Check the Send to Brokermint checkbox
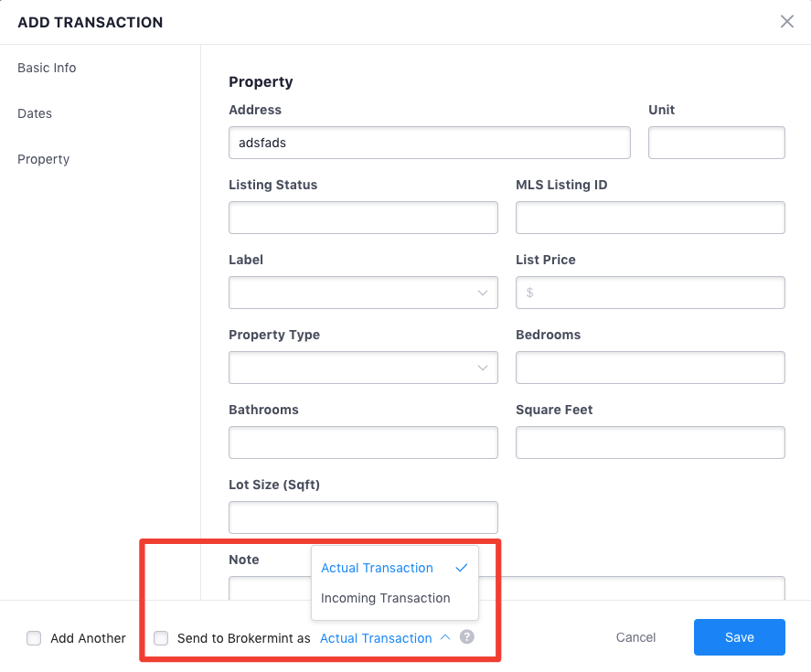Screen dimensions: 811x672 (161, 638)
